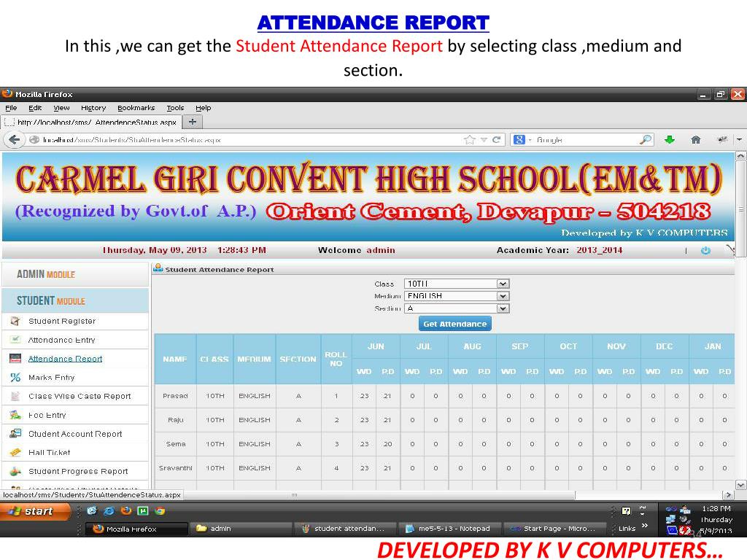Click the Attendance Report sidebar icon
The height and width of the screenshot is (560, 747).
pos(15,359)
